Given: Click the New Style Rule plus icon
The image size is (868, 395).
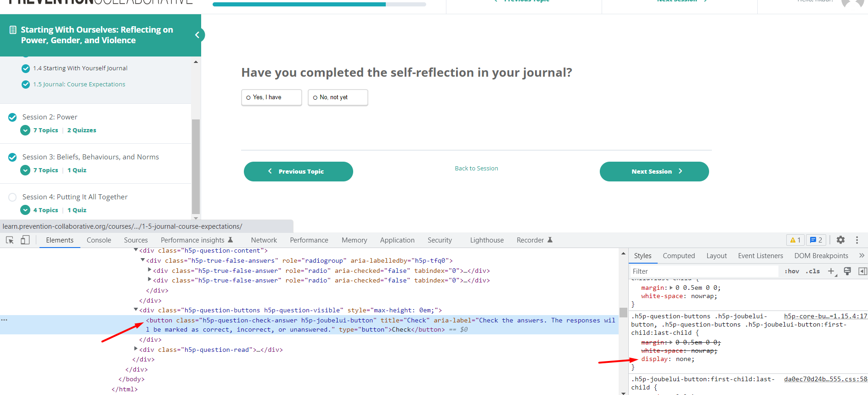Looking at the screenshot, I should tap(832, 271).
